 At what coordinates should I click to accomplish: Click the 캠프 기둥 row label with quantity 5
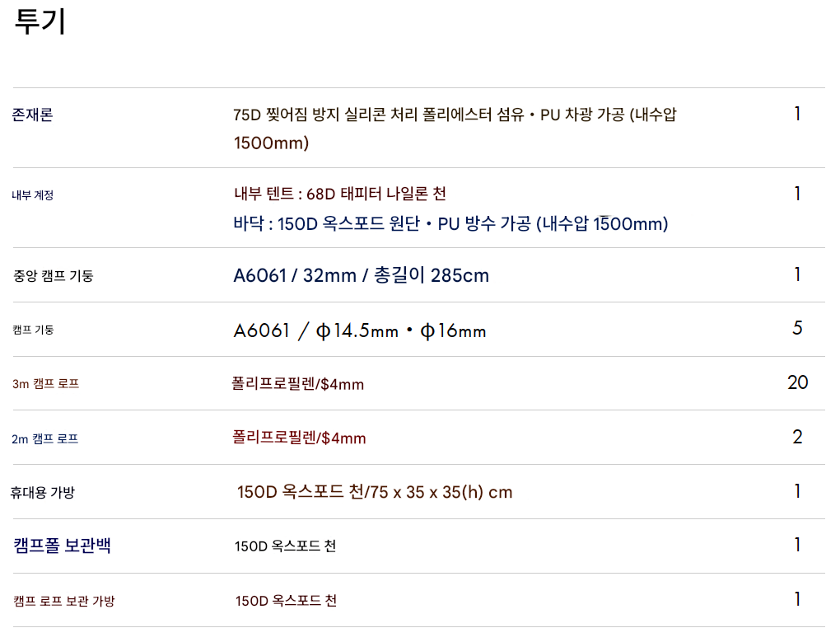pos(33,330)
